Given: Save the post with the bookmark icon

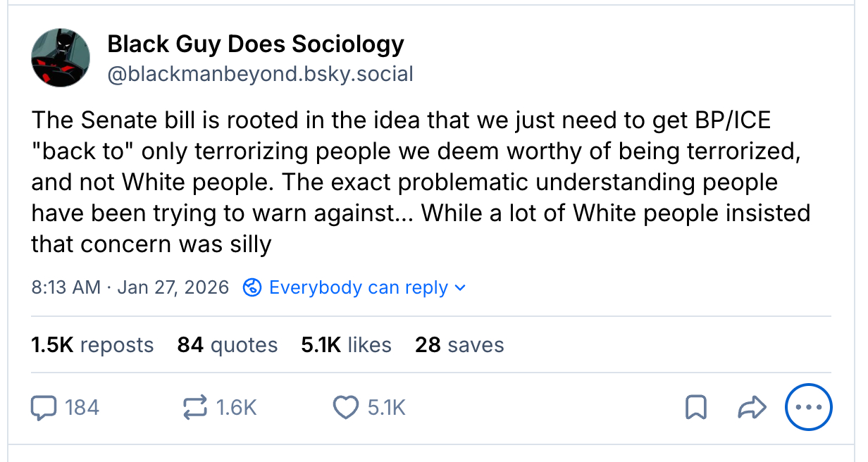Looking at the screenshot, I should [x=696, y=407].
